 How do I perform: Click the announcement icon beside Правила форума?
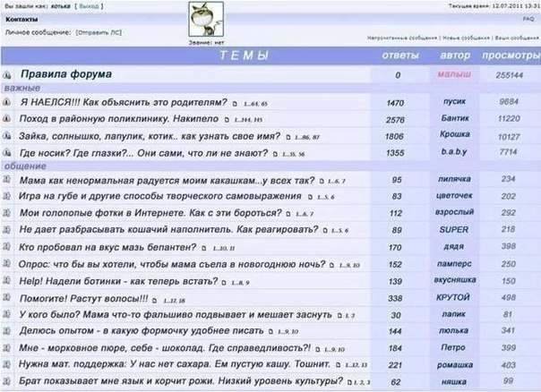click(7, 76)
